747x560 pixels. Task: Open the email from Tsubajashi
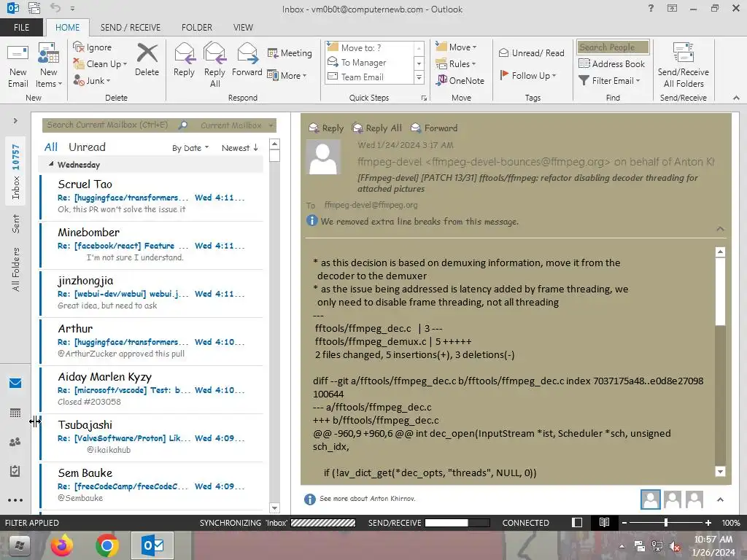click(152, 437)
